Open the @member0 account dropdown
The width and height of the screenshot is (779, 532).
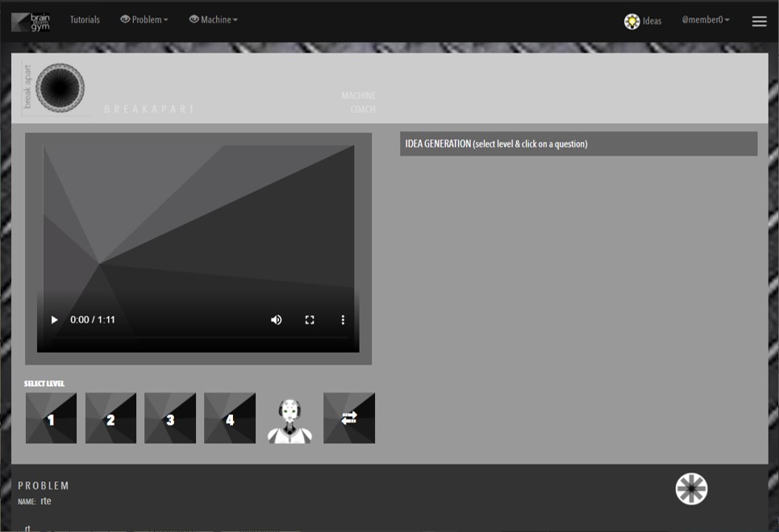[x=706, y=19]
